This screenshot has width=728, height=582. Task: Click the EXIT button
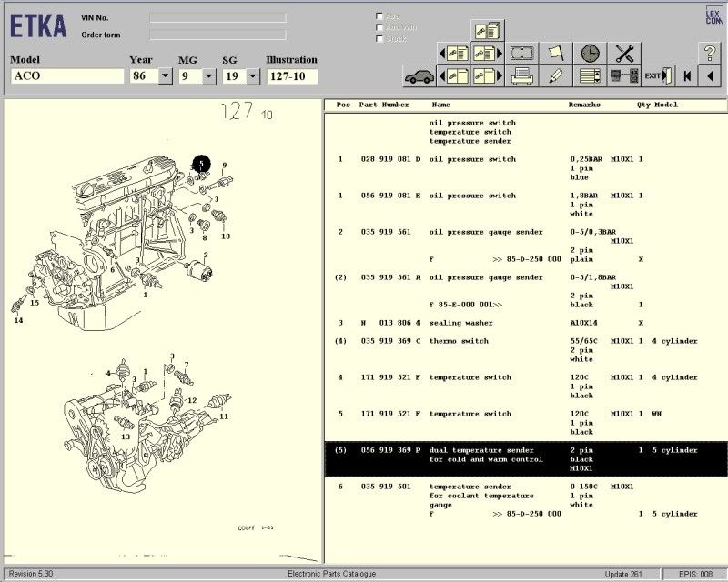[656, 76]
